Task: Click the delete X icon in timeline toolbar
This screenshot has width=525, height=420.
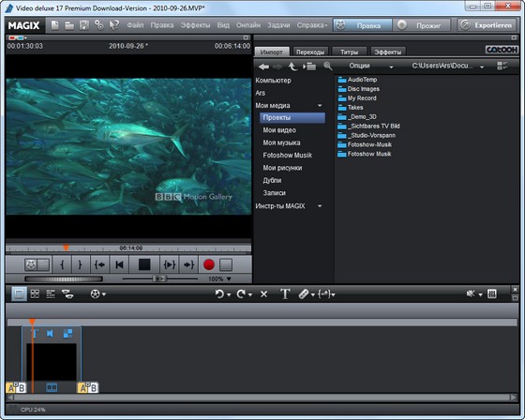Action: [263, 294]
